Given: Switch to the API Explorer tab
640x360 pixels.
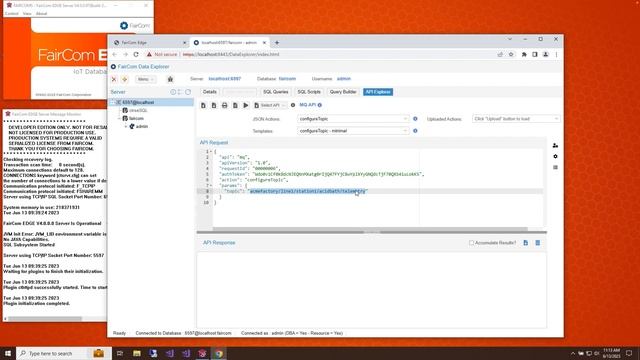Looking at the screenshot, I should [378, 92].
